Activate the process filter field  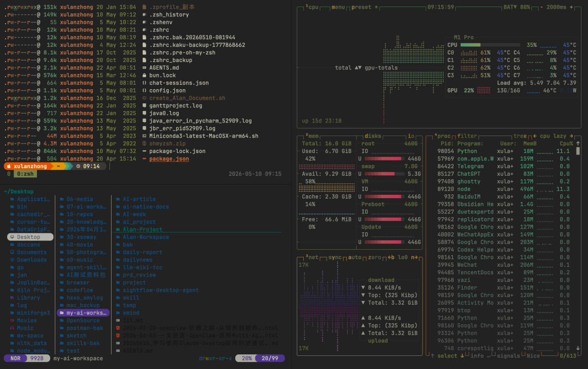point(467,136)
